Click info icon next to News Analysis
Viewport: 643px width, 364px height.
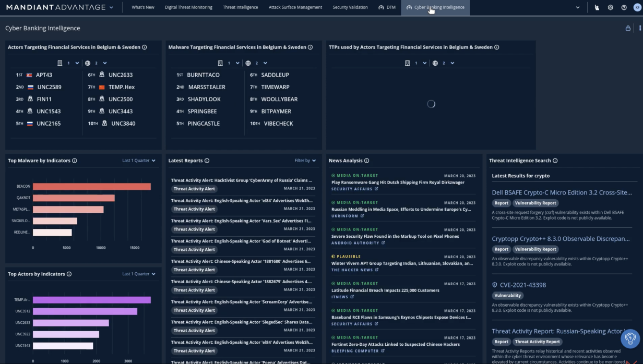pyautogui.click(x=367, y=161)
